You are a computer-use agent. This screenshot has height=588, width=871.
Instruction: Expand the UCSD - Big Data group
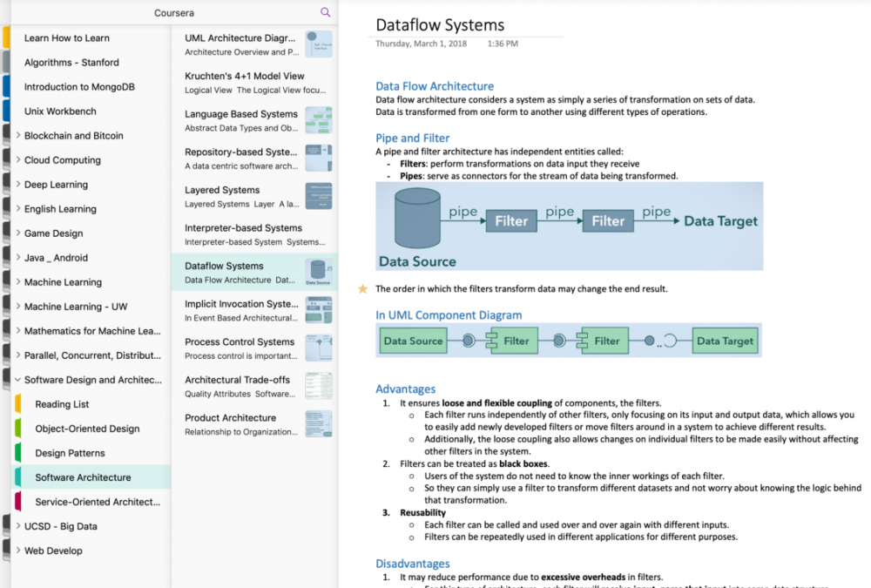click(17, 526)
